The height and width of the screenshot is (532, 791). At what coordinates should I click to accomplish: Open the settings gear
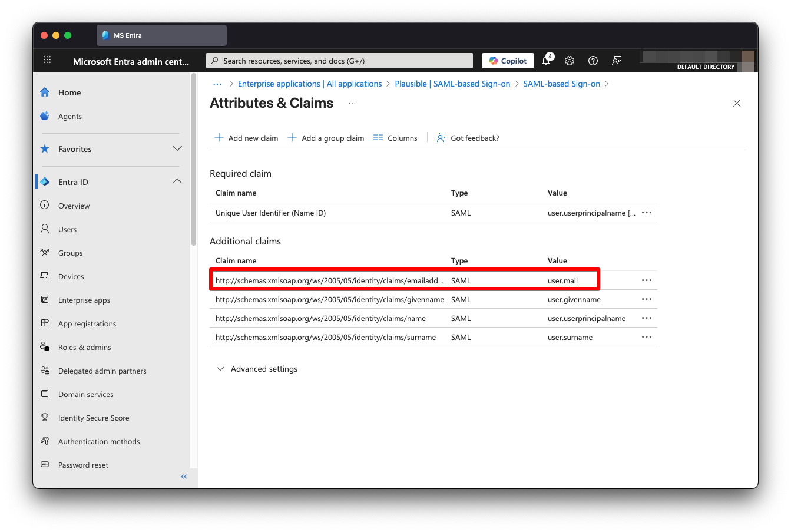click(569, 61)
